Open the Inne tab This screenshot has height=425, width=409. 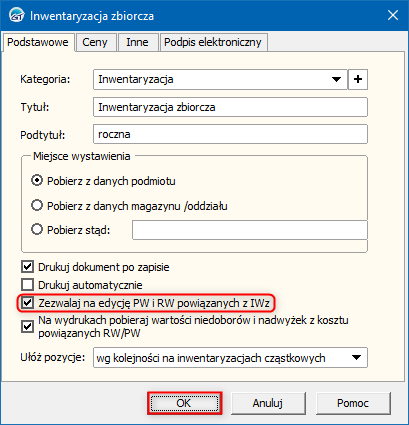point(137,42)
